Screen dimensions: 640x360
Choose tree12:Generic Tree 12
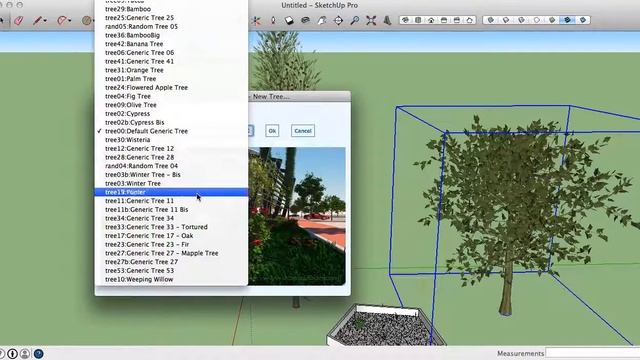coord(171,149)
